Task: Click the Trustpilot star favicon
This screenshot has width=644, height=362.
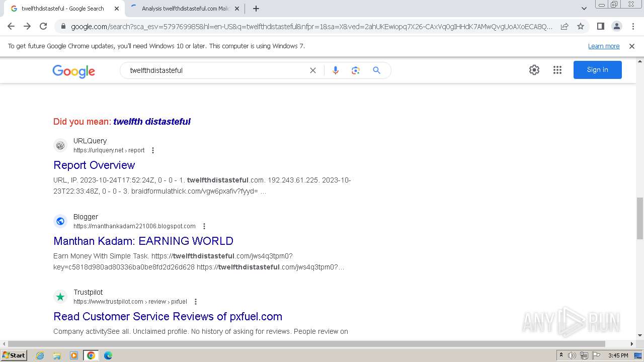Action: click(60, 297)
